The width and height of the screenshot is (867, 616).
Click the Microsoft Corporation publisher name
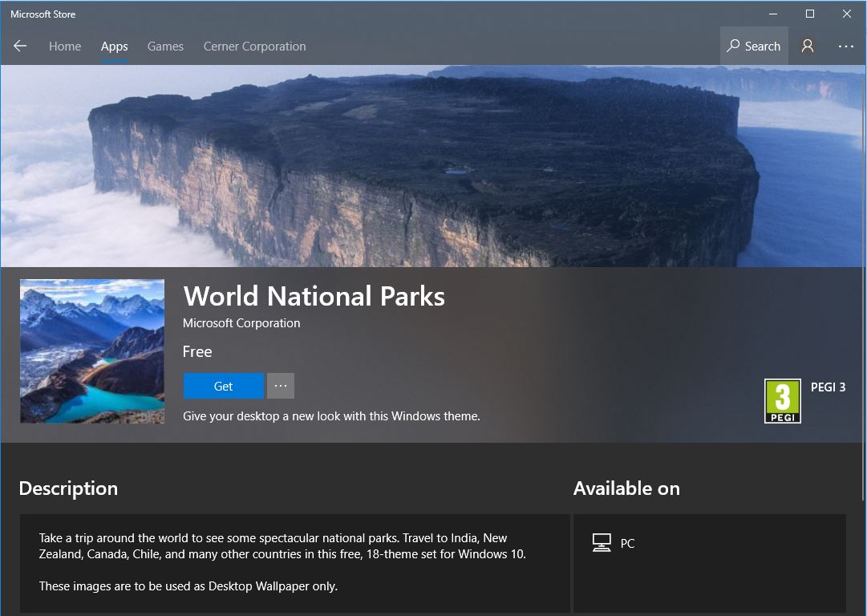pyautogui.click(x=241, y=322)
